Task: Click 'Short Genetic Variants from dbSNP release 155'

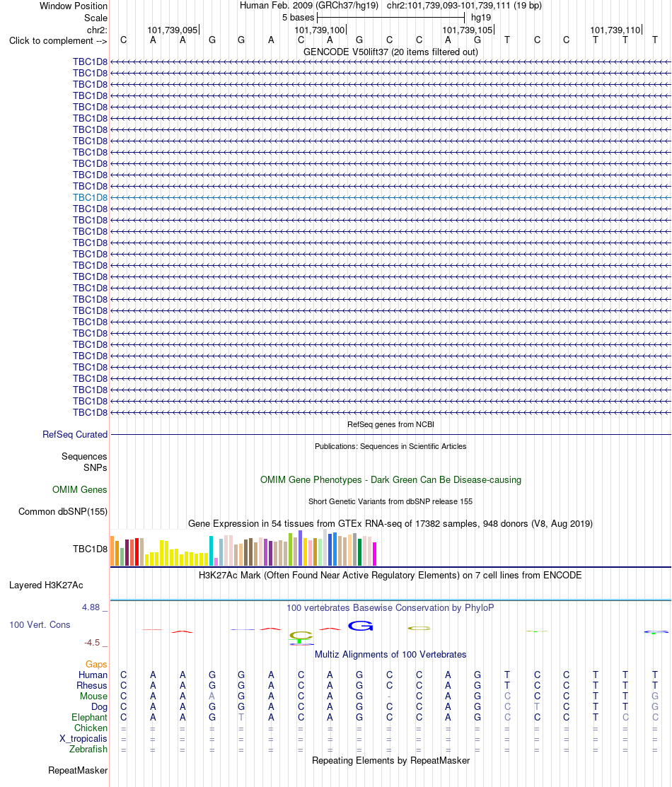Action: pyautogui.click(x=390, y=501)
